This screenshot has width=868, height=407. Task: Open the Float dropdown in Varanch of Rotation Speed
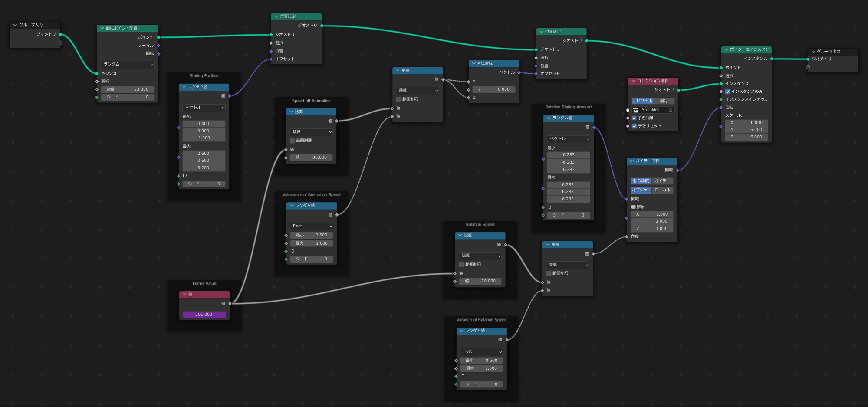[x=482, y=351]
